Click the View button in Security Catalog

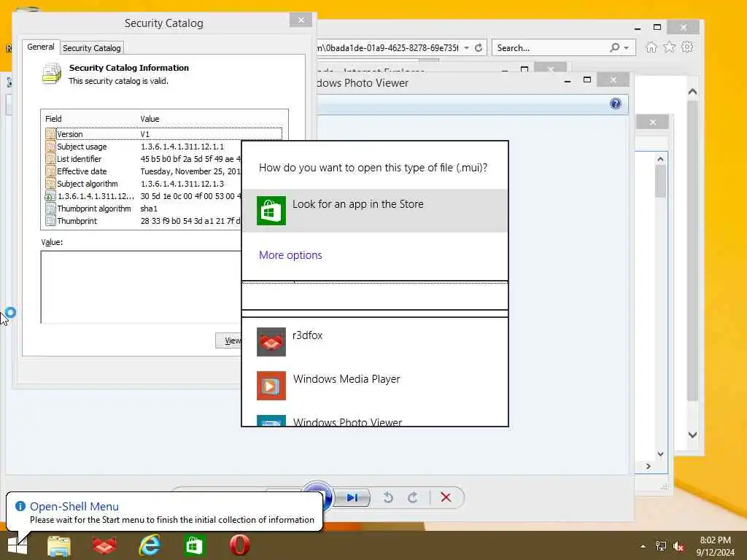pos(229,341)
